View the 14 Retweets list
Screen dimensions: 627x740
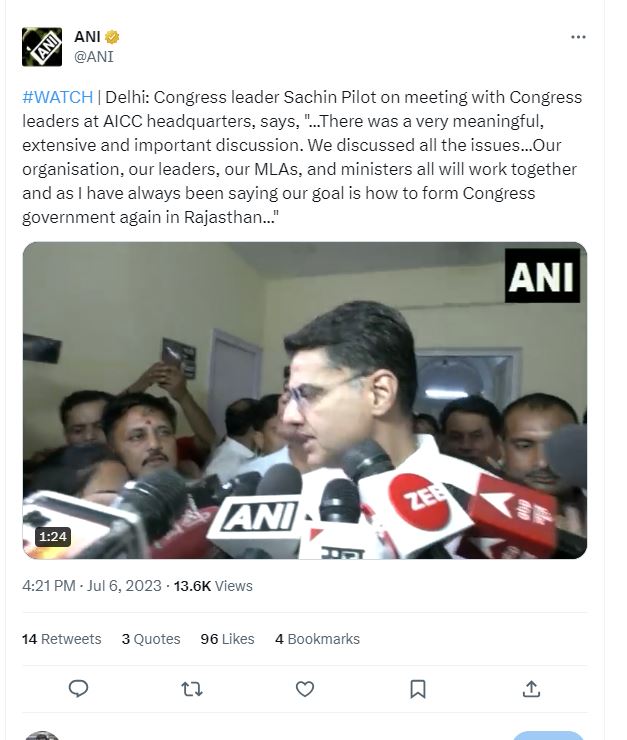click(61, 639)
